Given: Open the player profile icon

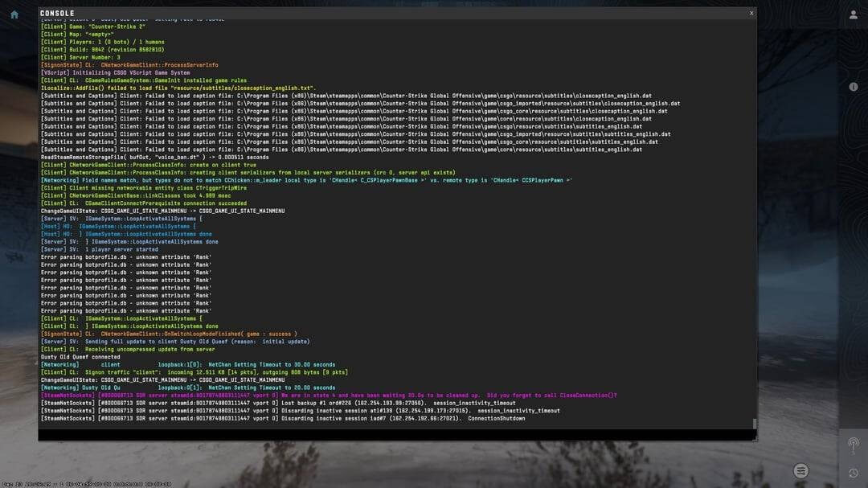Looking at the screenshot, I should click(x=853, y=15).
